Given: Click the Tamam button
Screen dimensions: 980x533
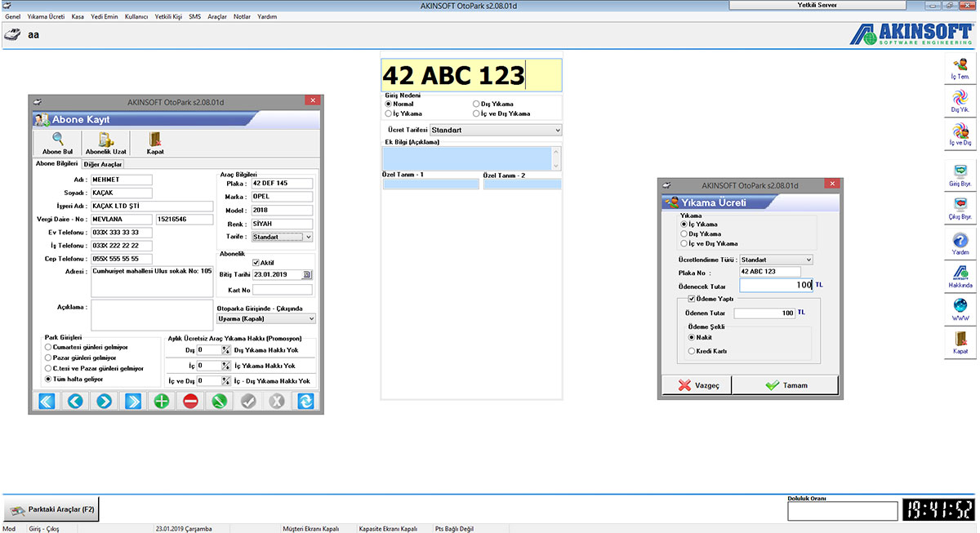Looking at the screenshot, I should coord(785,385).
